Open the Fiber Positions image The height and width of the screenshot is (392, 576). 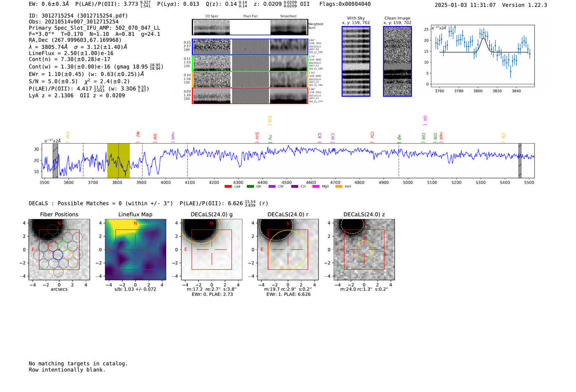coord(59,249)
